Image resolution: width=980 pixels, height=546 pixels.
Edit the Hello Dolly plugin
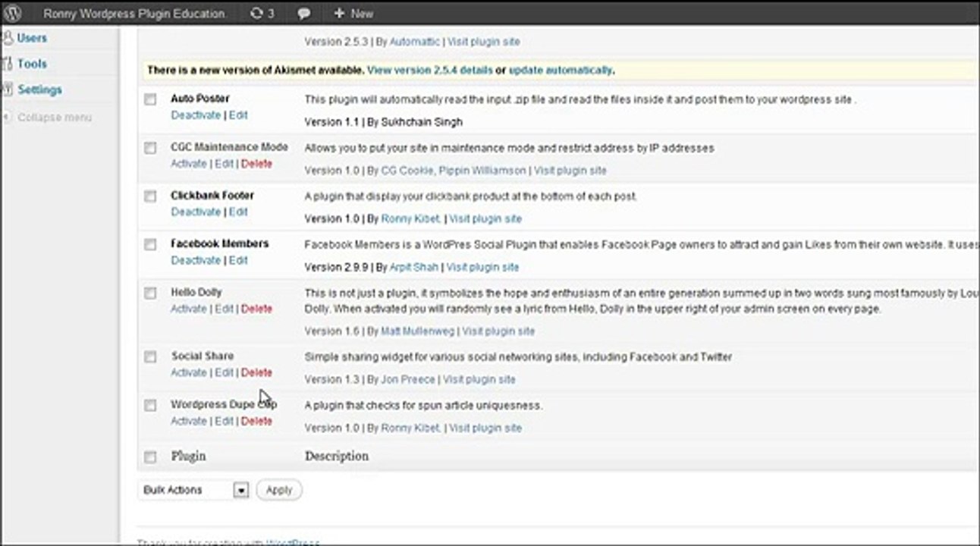point(224,309)
